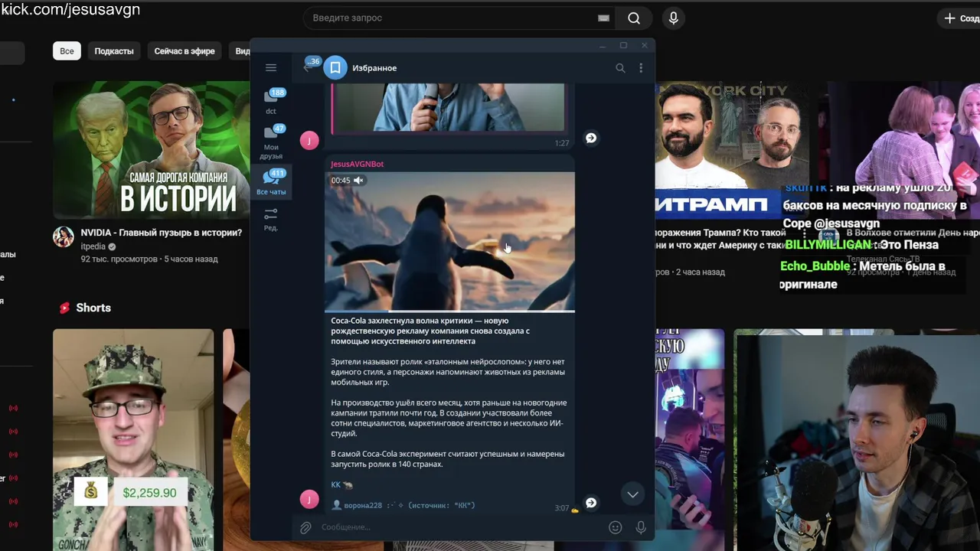
Task: Start YouTube voice search microphone
Action: [x=673, y=18]
